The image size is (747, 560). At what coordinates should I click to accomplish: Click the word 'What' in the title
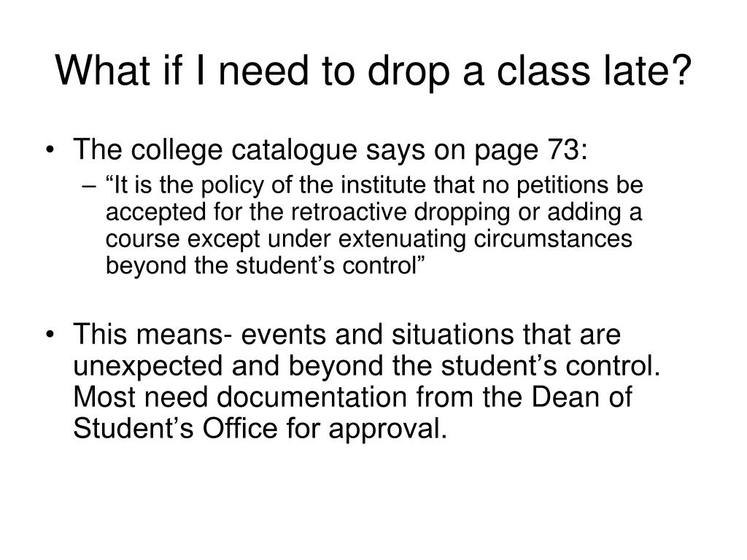tap(103, 71)
